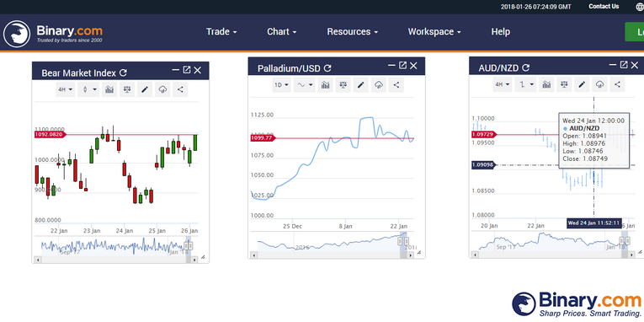Open indicators icon in Palladium/USD chart
The height and width of the screenshot is (322, 644).
pyautogui.click(x=325, y=85)
